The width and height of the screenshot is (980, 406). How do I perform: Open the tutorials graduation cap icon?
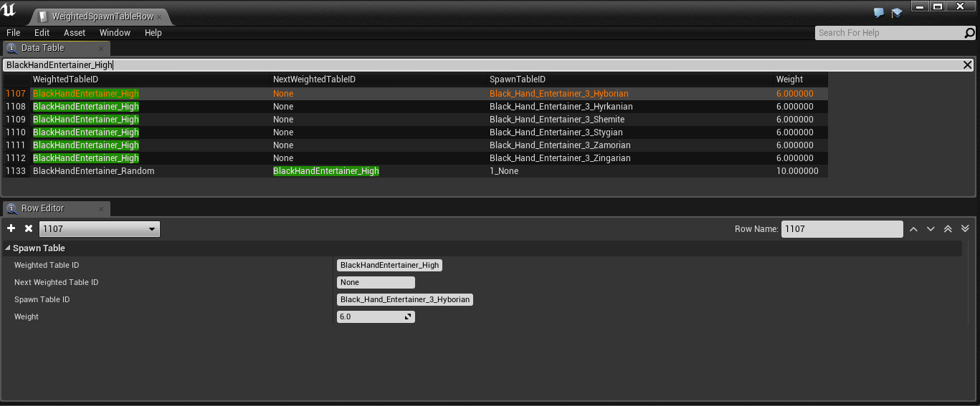[896, 13]
